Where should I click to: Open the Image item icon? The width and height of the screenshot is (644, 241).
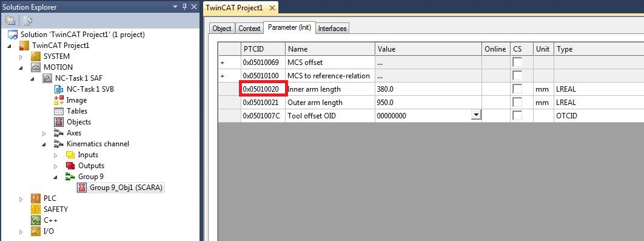59,100
